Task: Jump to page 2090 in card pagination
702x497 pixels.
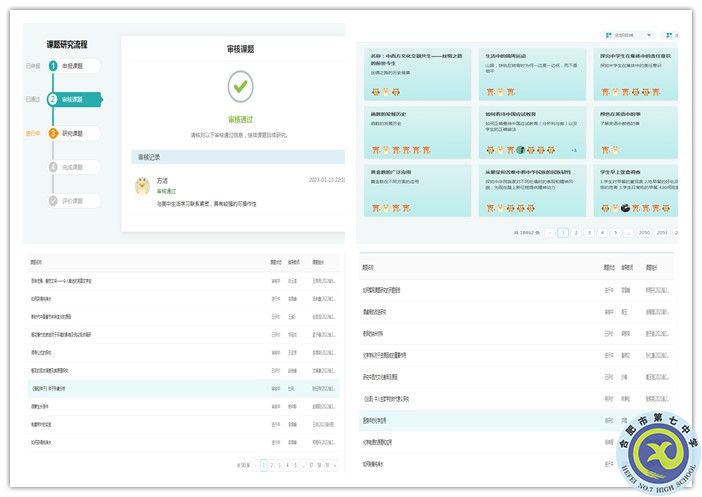Action: click(x=645, y=232)
